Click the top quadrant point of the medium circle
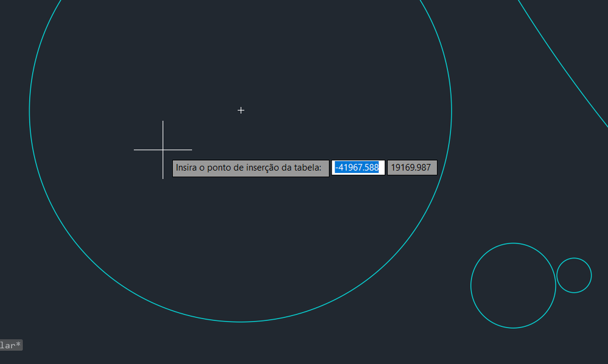This screenshot has height=364, width=608. pos(514,243)
